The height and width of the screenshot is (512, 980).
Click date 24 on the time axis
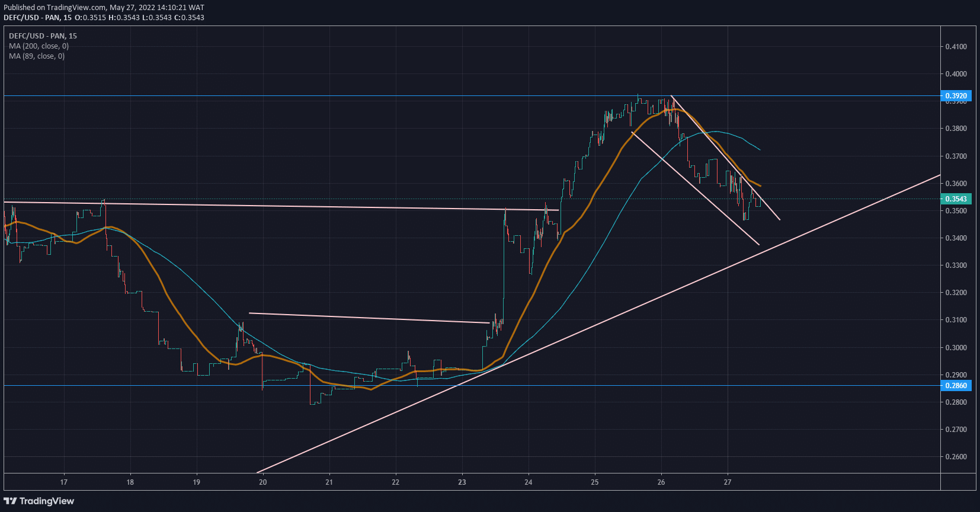coord(529,482)
